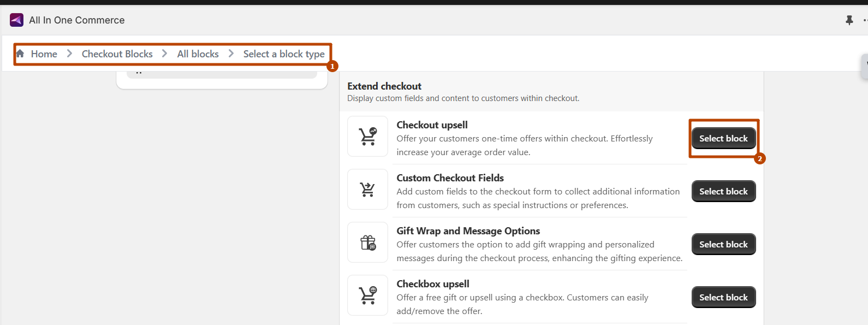The height and width of the screenshot is (325, 868).
Task: Pin the app using the pin icon
Action: coord(849,20)
